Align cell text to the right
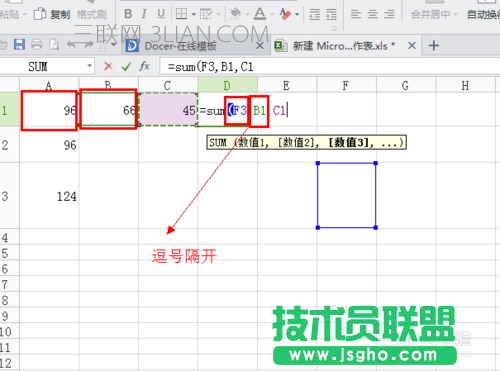Image resolution: width=500 pixels, height=371 pixels. click(389, 14)
